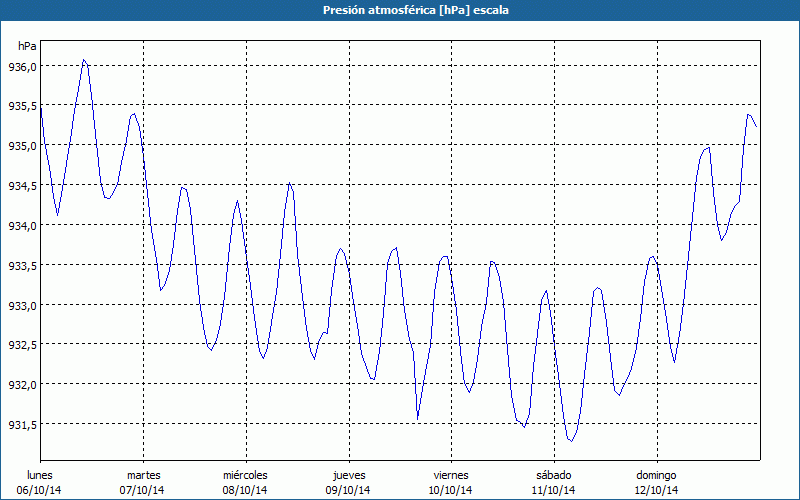Viewport: 800px width, 500px height.
Task: Select the "martes" day label
Action: point(143,474)
